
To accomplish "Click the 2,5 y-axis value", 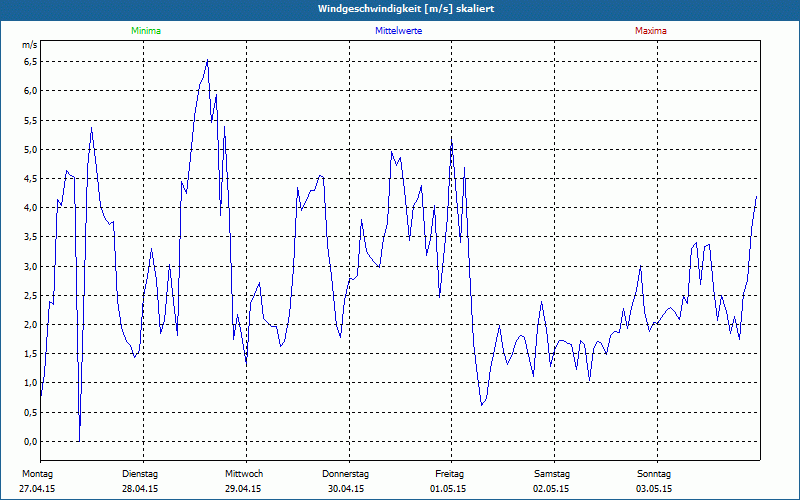I will coord(31,295).
